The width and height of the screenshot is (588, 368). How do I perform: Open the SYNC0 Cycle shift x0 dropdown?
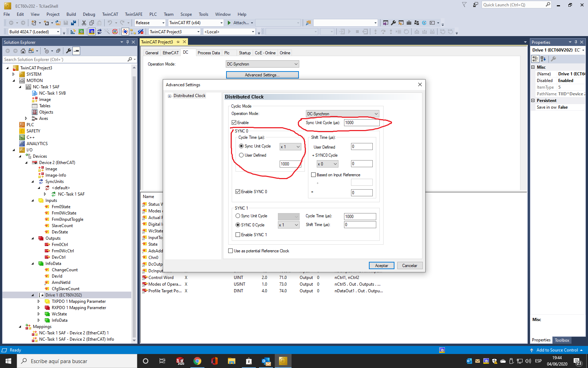pyautogui.click(x=327, y=164)
